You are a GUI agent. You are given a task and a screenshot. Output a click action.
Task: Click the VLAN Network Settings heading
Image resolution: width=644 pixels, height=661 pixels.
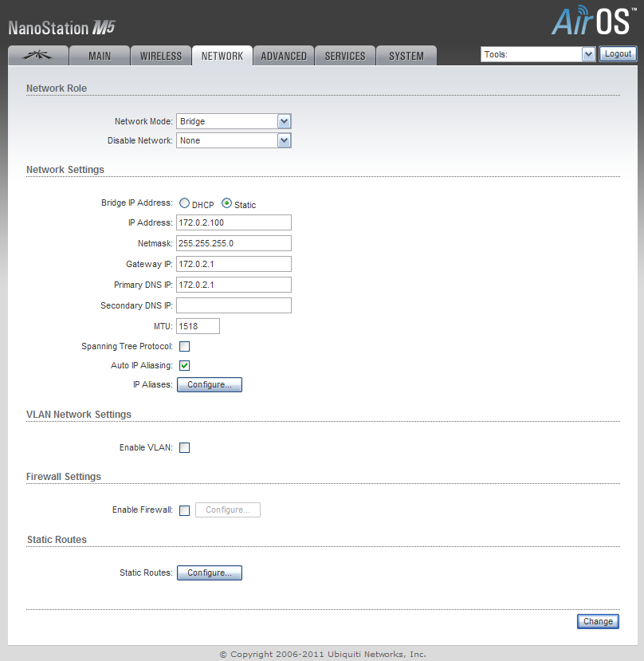[79, 415]
